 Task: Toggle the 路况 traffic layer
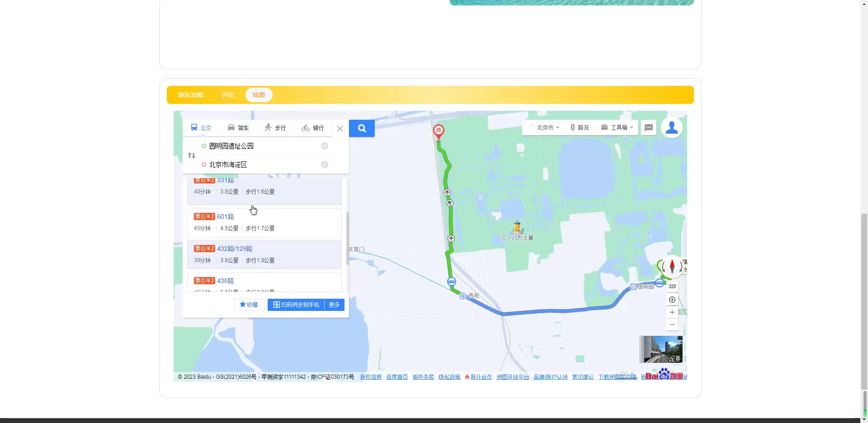coord(580,127)
